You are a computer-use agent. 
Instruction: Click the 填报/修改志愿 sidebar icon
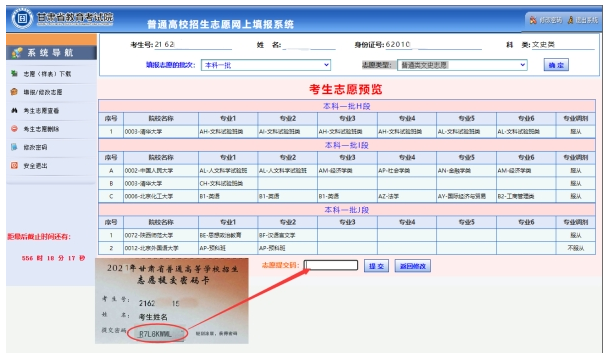click(x=14, y=92)
